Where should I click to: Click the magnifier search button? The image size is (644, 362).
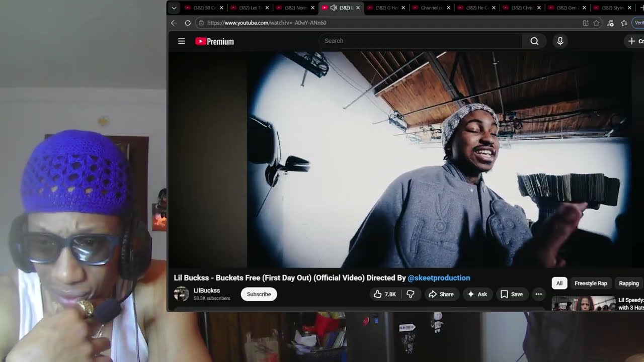(534, 41)
